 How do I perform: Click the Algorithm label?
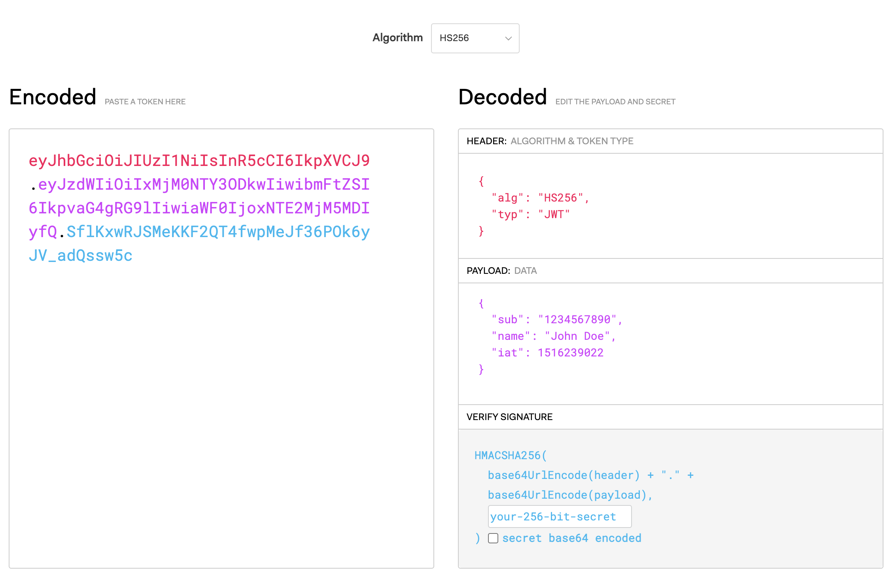(397, 38)
